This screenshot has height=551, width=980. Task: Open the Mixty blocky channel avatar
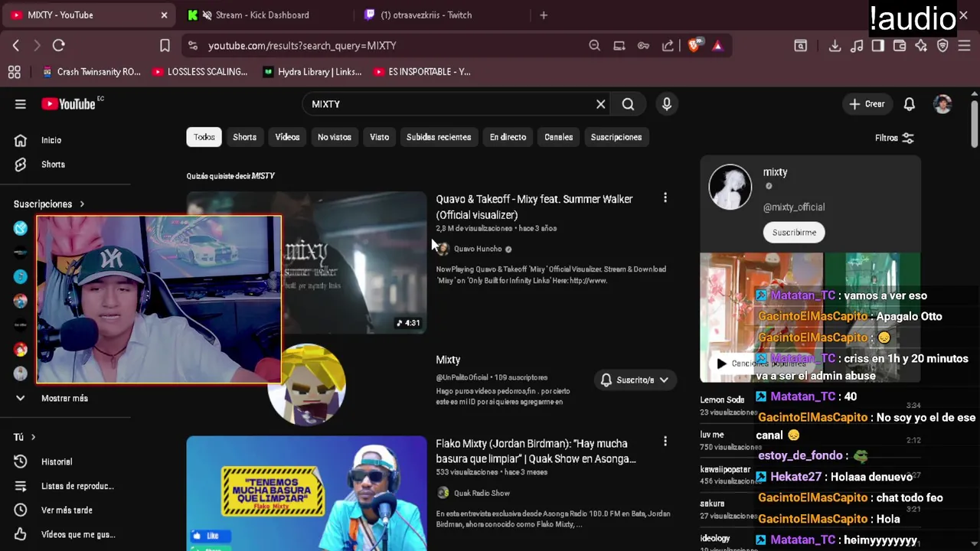pos(307,384)
